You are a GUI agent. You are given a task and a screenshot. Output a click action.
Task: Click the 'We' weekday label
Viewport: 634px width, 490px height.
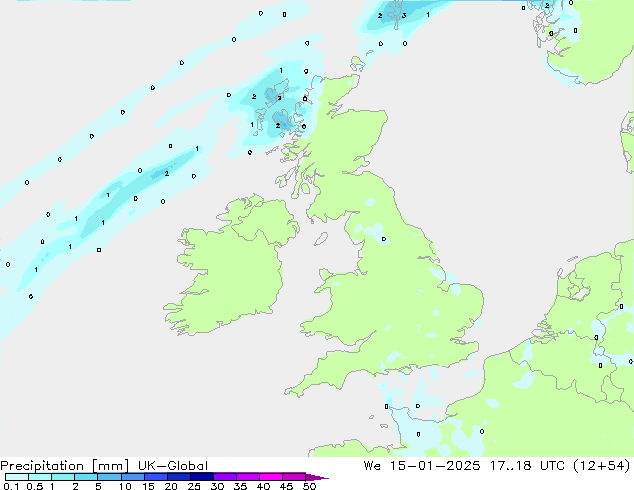tap(372, 466)
